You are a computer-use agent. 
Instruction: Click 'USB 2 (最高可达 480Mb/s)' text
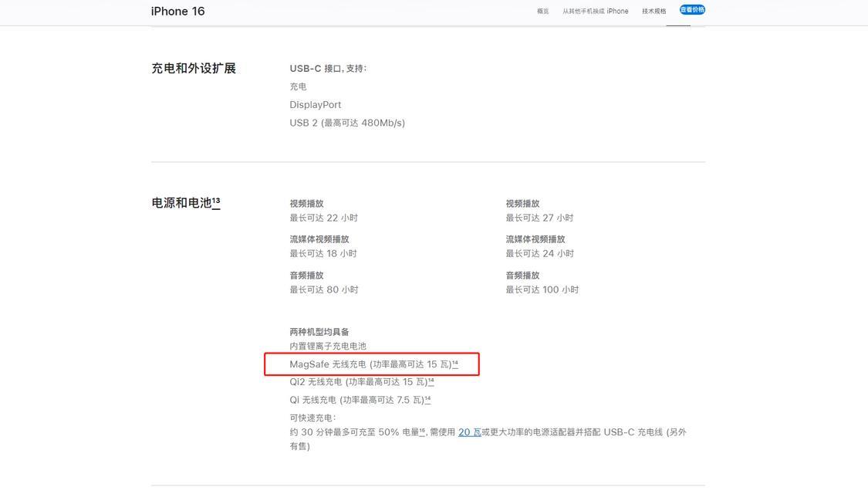click(347, 123)
